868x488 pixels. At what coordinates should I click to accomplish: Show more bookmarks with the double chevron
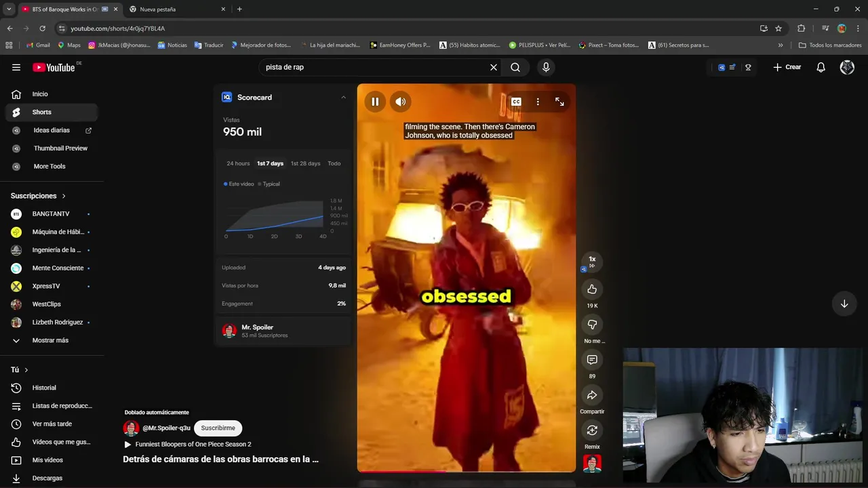click(781, 45)
